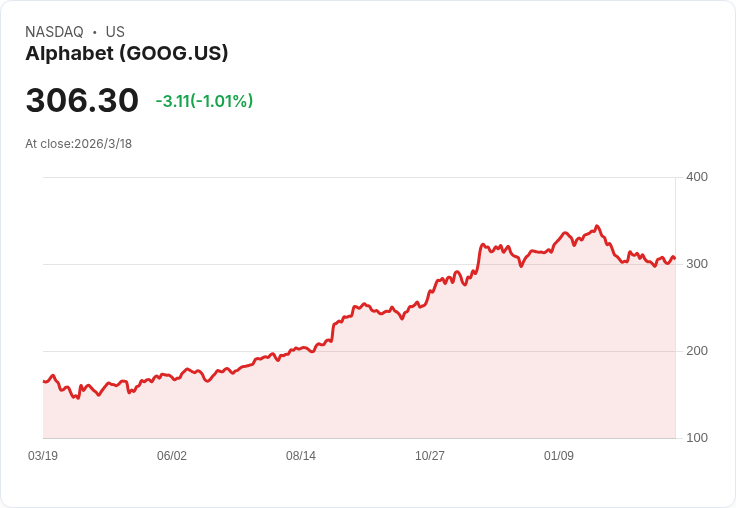
Task: Click the NASDAQ exchange label
Action: [54, 32]
